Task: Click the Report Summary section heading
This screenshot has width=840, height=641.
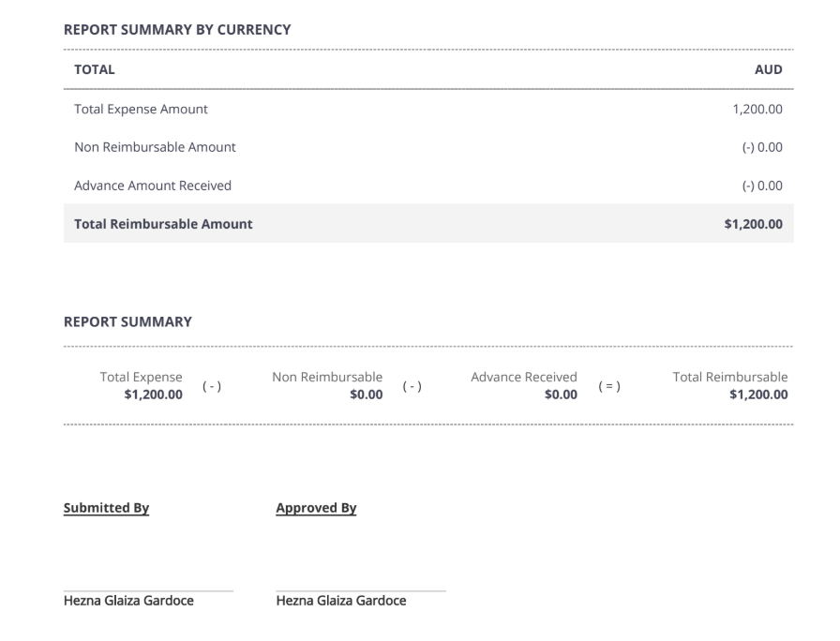Action: coord(127,321)
